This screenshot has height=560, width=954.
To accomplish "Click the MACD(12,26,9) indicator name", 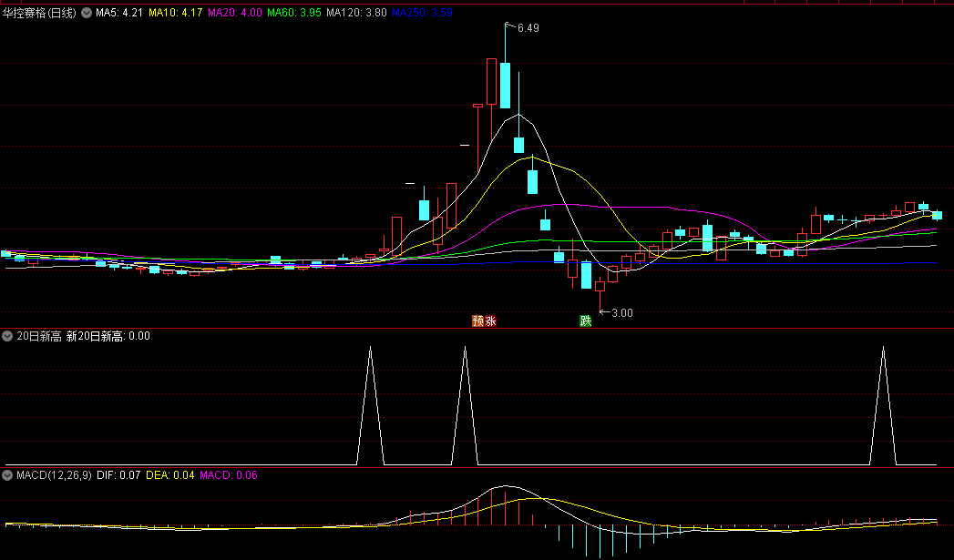I will (54, 475).
